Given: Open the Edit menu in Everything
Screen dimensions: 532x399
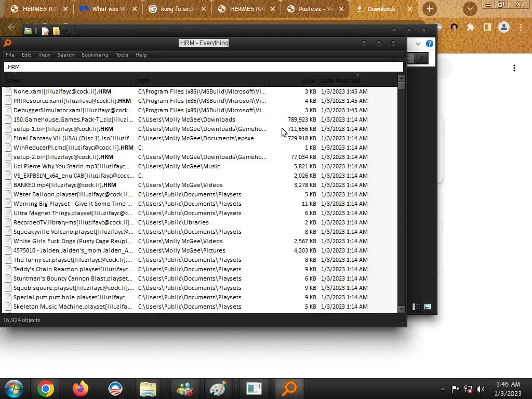Looking at the screenshot, I should pyautogui.click(x=26, y=55).
